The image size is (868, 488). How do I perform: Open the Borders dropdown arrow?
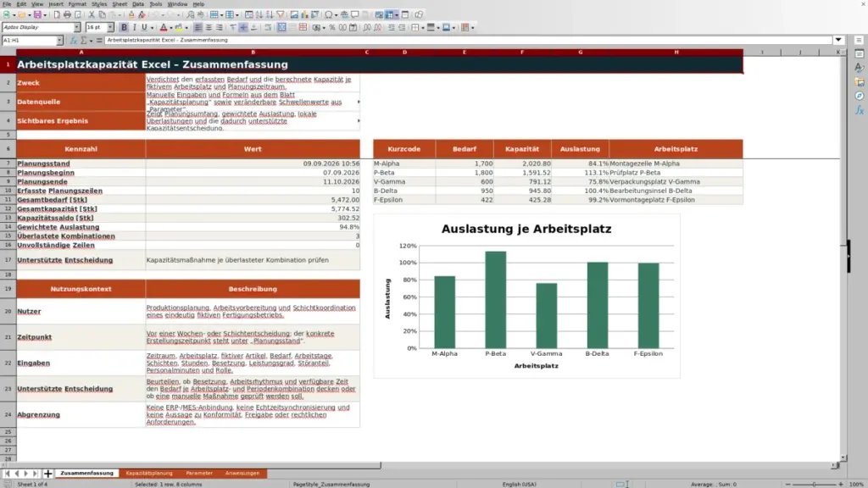click(x=422, y=28)
